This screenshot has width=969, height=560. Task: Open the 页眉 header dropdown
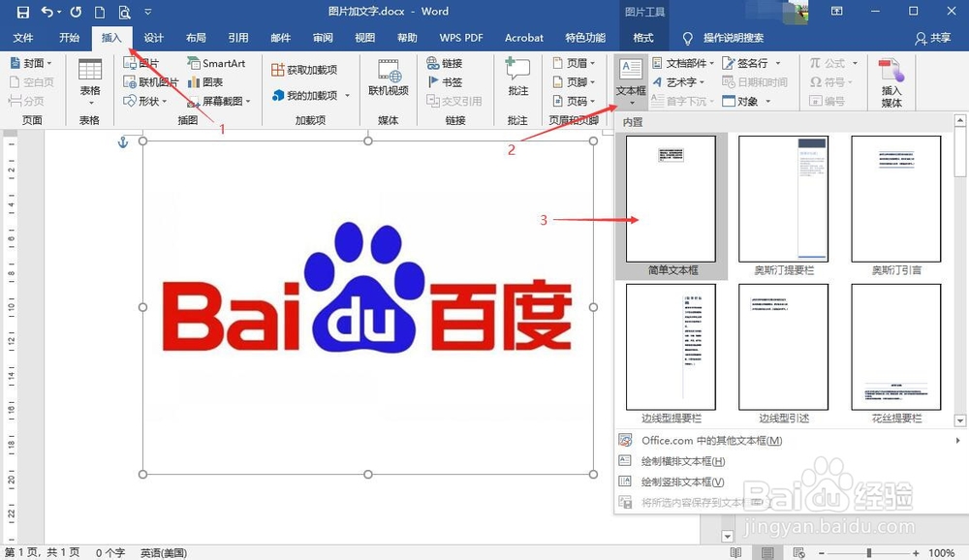[x=574, y=63]
